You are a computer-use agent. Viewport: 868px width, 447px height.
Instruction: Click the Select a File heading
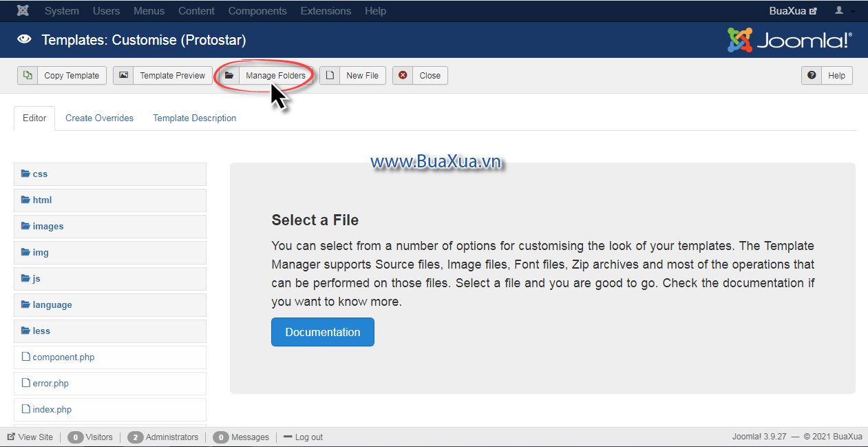pyautogui.click(x=315, y=220)
